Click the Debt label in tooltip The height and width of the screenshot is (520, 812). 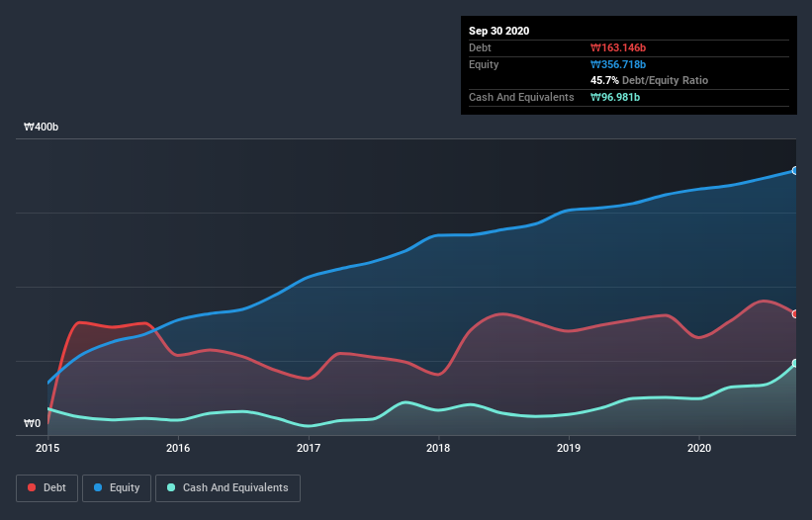point(480,48)
